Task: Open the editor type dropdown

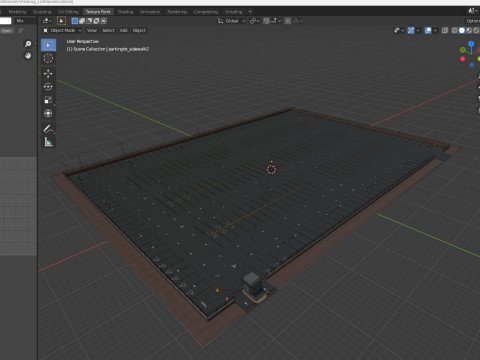Action: click(x=47, y=21)
